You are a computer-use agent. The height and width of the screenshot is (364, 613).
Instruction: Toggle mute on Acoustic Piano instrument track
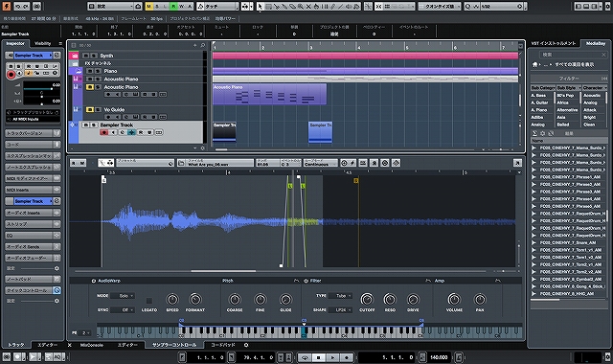click(x=90, y=87)
